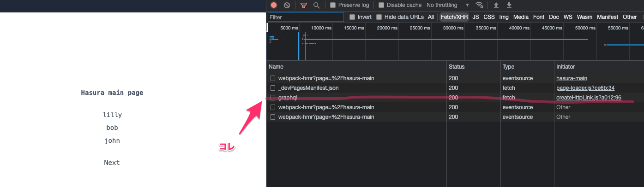The image size is (644, 187).
Task: Follow the createHttpLink.js?a012:96 initiator link
Action: tap(589, 98)
